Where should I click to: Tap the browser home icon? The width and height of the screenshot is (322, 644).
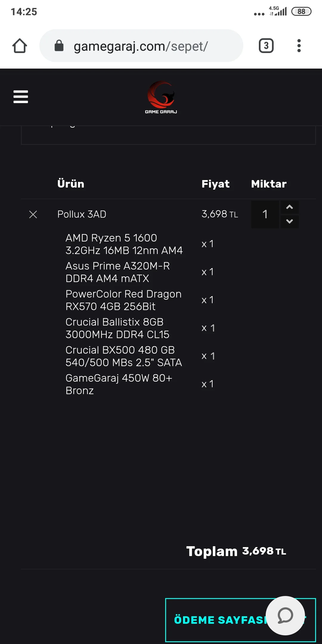[x=19, y=46]
